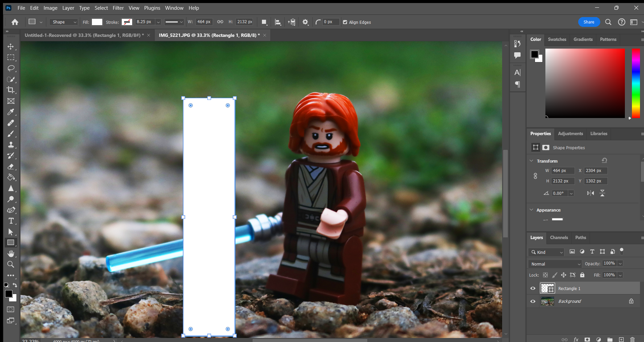The height and width of the screenshot is (342, 644).
Task: Open shape tool gear settings
Action: (x=305, y=22)
